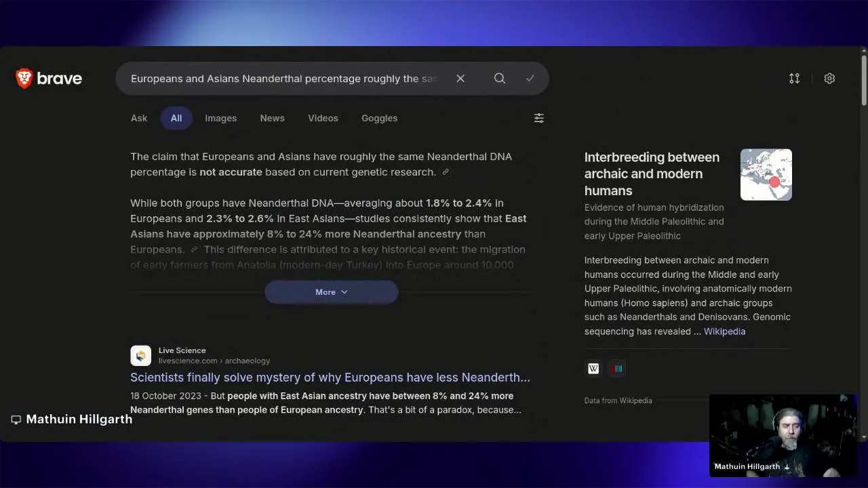Click the Brave lion logo
Screen dimensions: 868x488
click(x=24, y=78)
